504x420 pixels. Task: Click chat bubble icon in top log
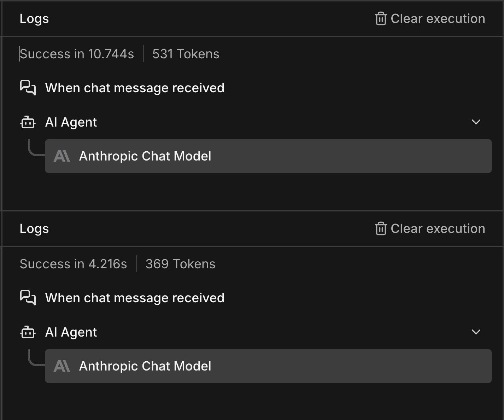click(x=28, y=88)
